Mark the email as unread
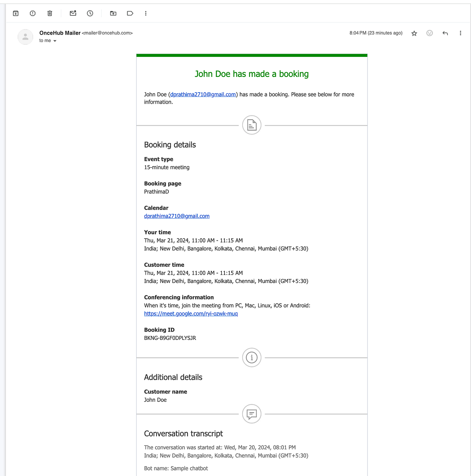Screen dimensions: 471x476 pyautogui.click(x=73, y=13)
